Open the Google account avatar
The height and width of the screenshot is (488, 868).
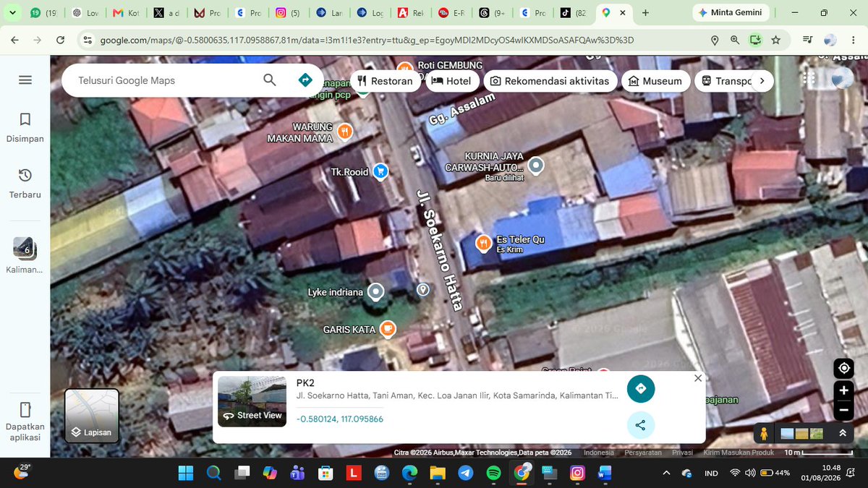[843, 79]
